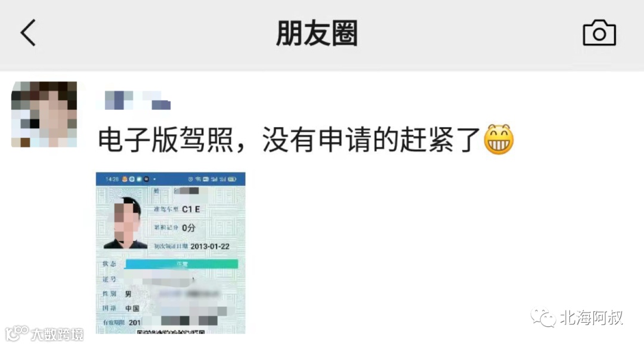Click the license holder's portrait photo
This screenshot has height=346, width=644.
(x=125, y=223)
